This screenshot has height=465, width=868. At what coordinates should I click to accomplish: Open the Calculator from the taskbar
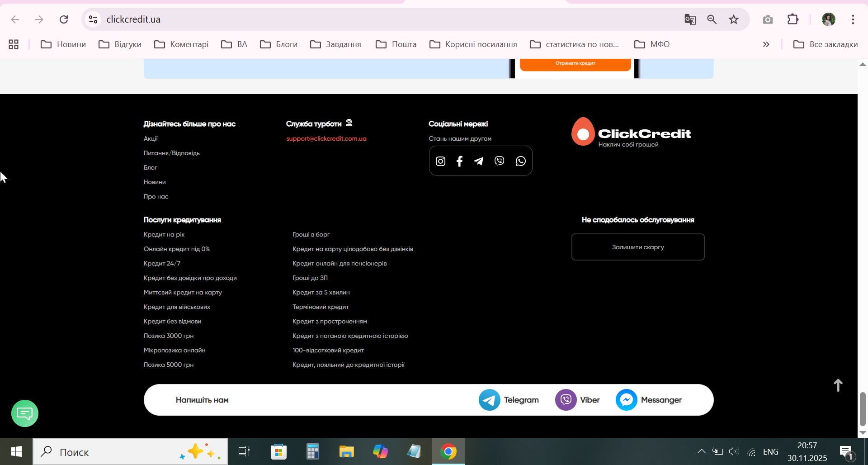pyautogui.click(x=312, y=451)
